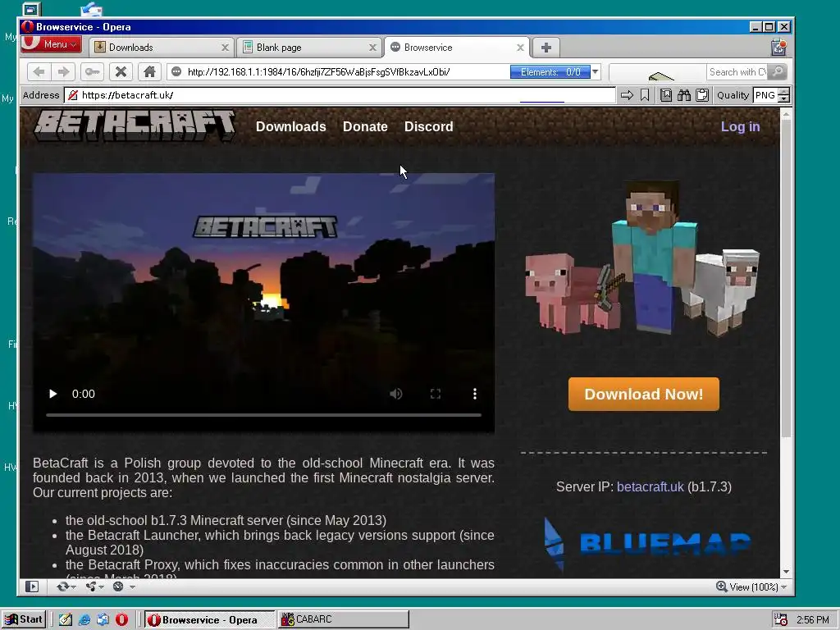Screen dimensions: 840x630
Task: Click the Browservice bookmark icon
Action: point(645,95)
